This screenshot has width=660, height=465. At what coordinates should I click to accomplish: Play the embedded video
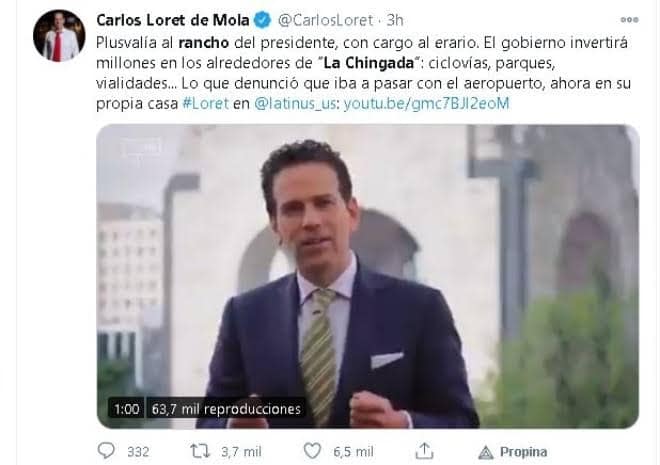tap(367, 276)
